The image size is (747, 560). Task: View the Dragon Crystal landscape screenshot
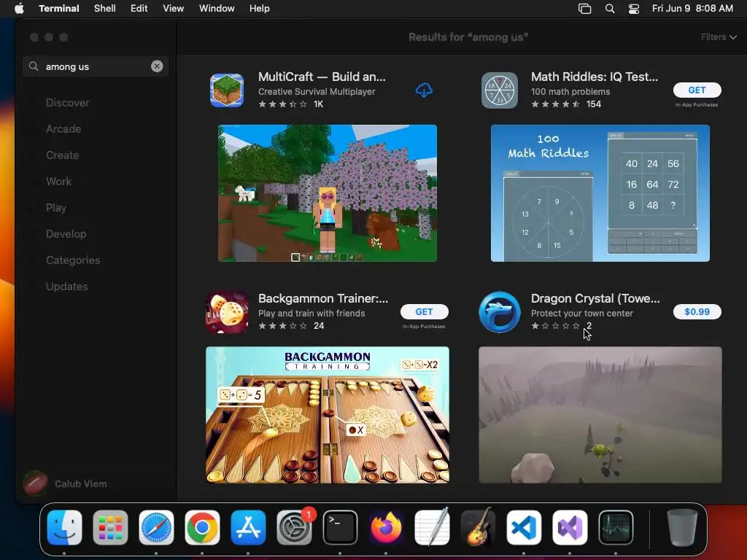[x=600, y=415]
